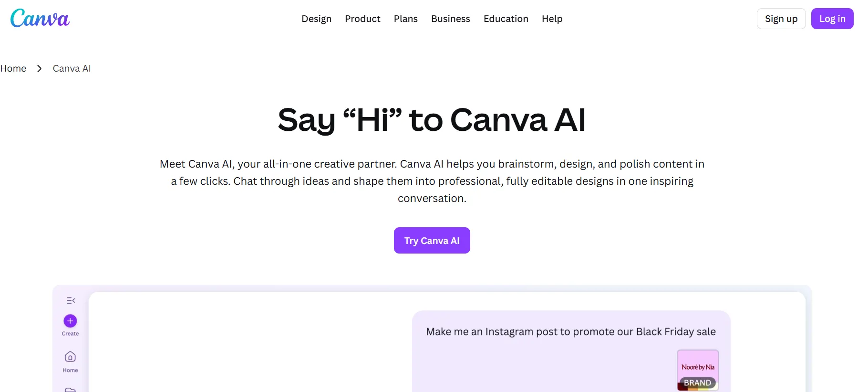Click the Sign up button
Image resolution: width=868 pixels, height=392 pixels.
point(781,19)
